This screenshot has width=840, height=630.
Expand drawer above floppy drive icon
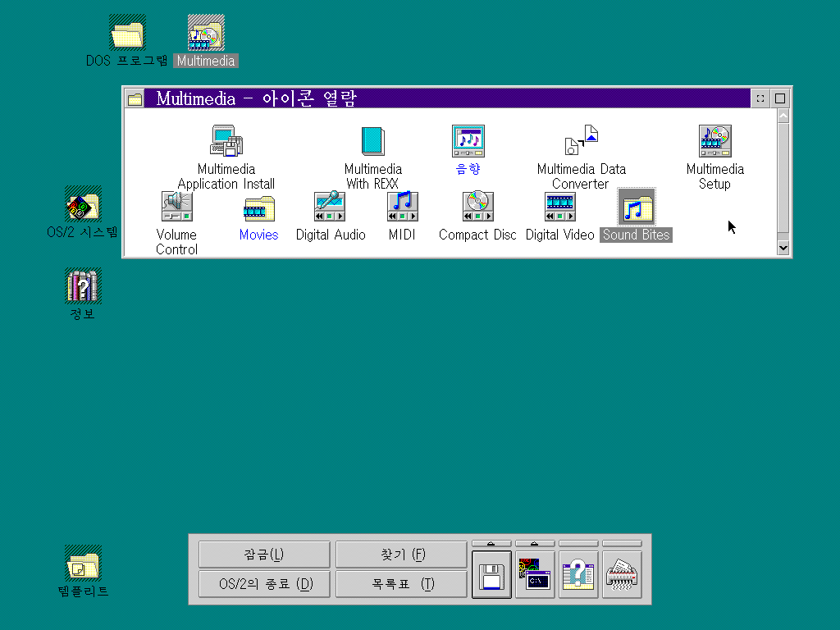492,544
